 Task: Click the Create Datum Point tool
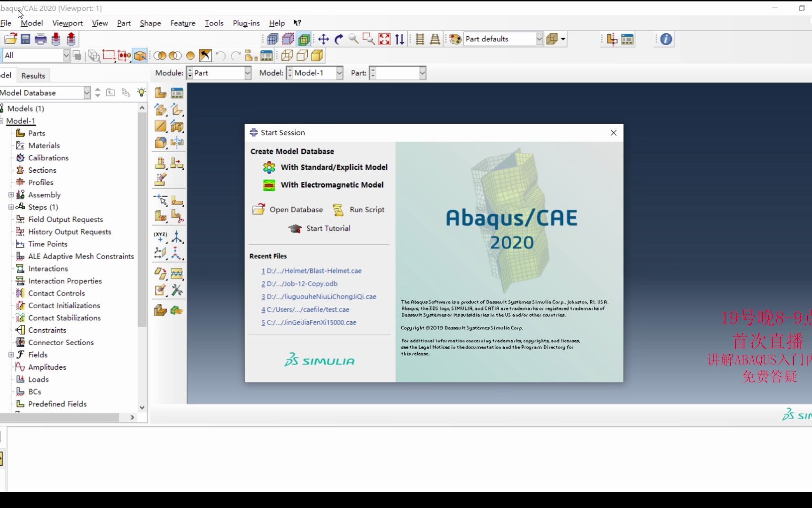click(161, 236)
